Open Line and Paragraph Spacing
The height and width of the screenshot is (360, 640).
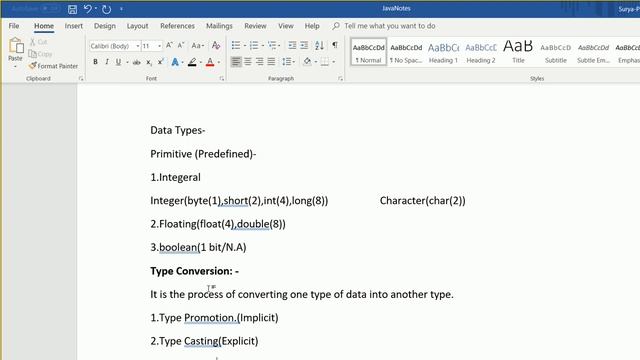(288, 62)
